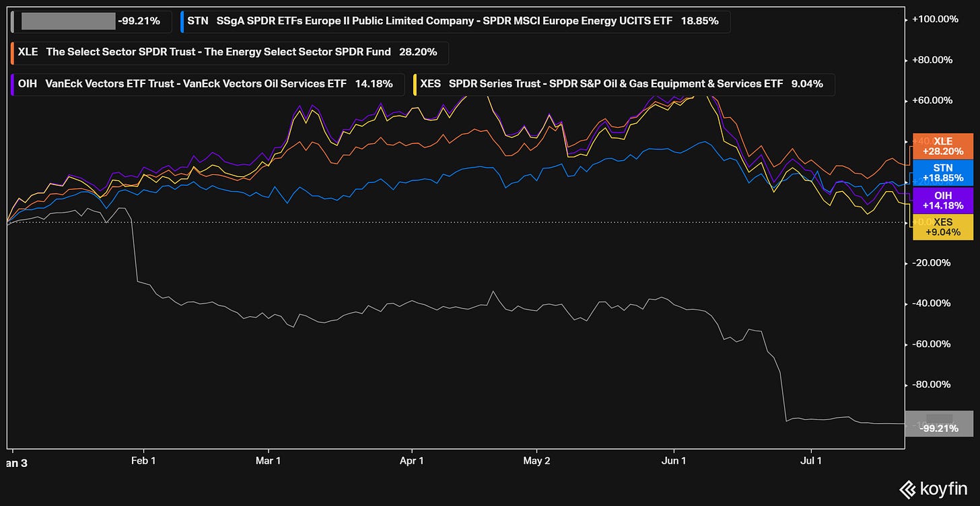Select the yellow XES +9.04% price tag

click(x=943, y=227)
